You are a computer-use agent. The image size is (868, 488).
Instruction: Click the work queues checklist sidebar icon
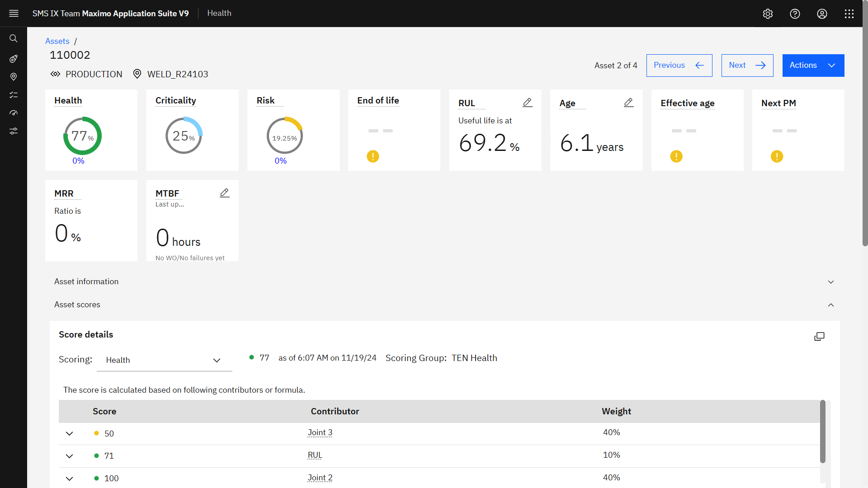pos(14,95)
